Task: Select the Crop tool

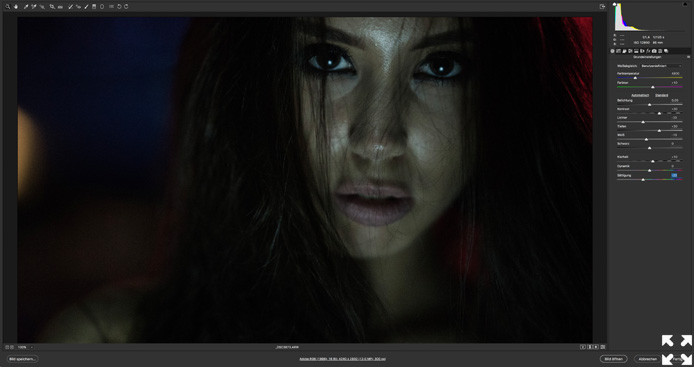Action: click(52, 7)
